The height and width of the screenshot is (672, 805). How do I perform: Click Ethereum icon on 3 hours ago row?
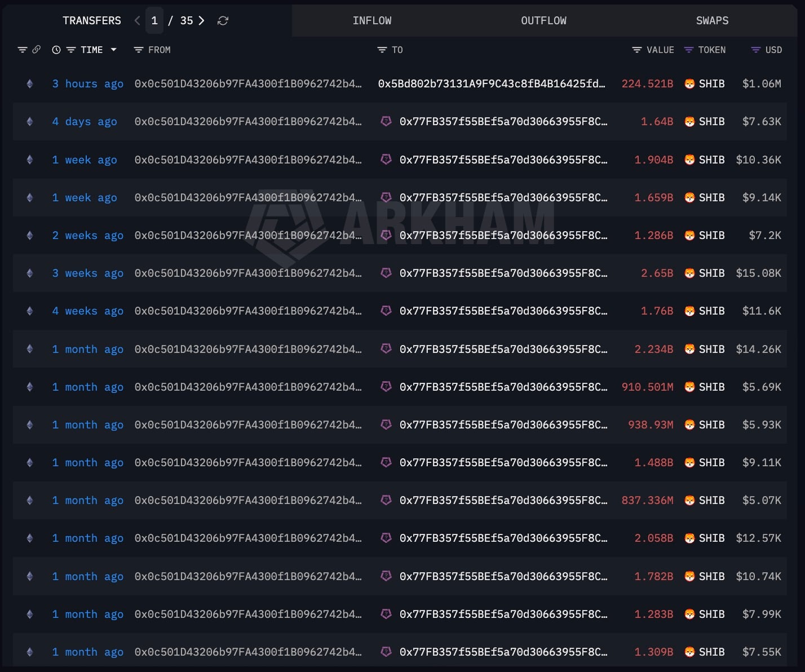pyautogui.click(x=30, y=84)
